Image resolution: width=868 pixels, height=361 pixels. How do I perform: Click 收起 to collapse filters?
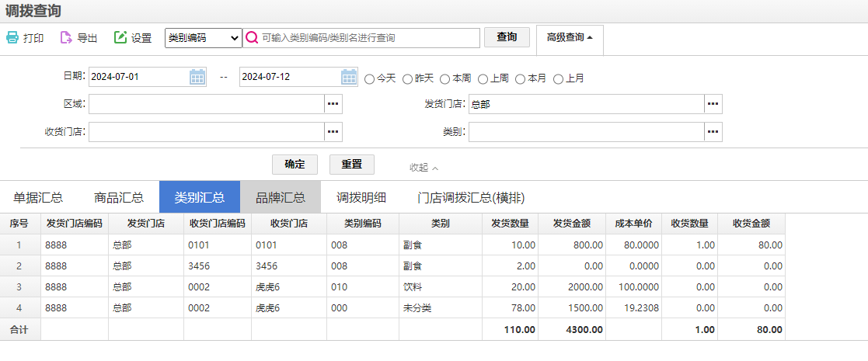pyautogui.click(x=424, y=168)
